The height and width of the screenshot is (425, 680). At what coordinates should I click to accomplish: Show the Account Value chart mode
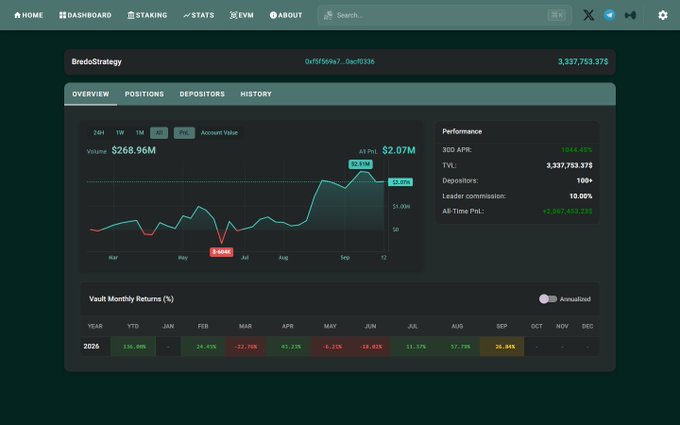click(219, 133)
